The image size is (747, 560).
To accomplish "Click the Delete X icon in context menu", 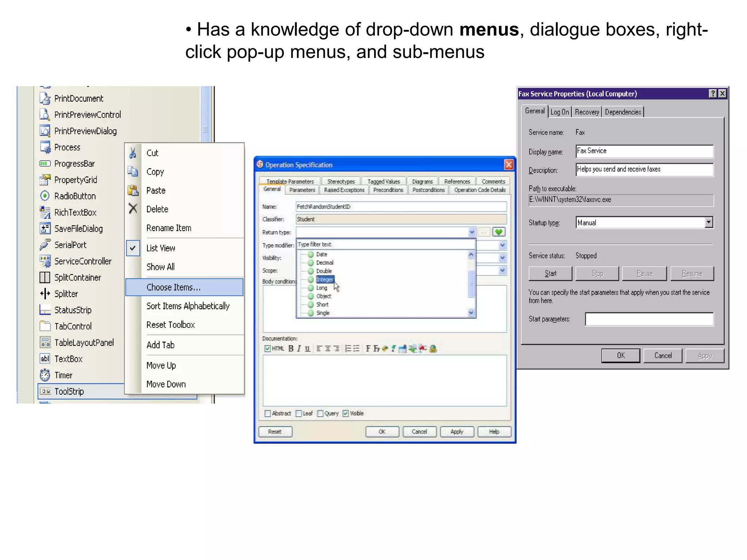I will coord(133,209).
